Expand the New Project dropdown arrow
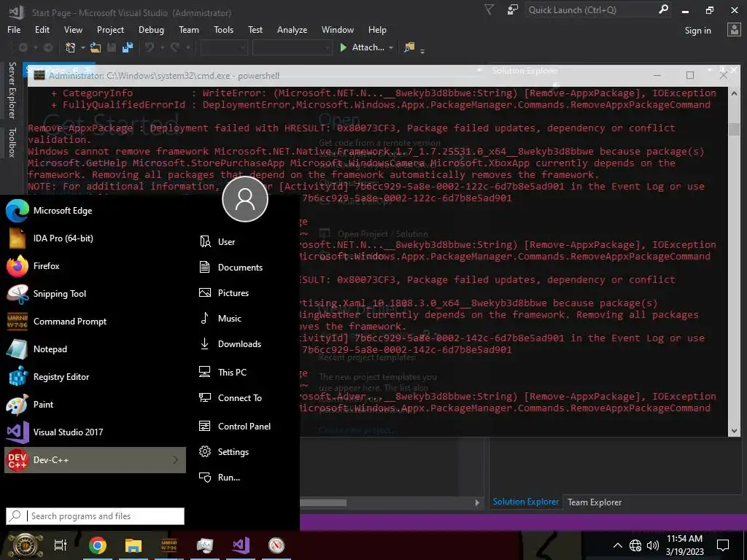This screenshot has height=560, width=747. click(83, 47)
